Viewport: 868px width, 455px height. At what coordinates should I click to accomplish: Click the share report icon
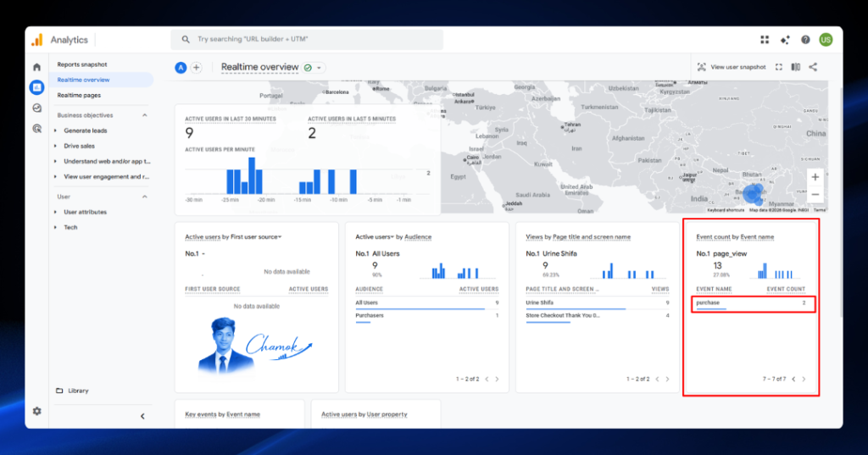[x=813, y=67]
